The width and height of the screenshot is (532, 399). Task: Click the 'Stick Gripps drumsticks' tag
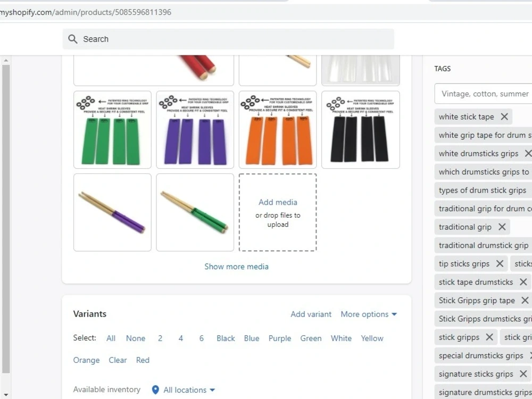pos(483,319)
